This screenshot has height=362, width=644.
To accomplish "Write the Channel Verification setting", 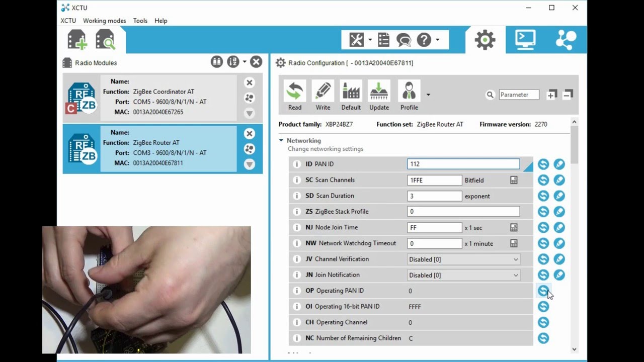I will click(x=559, y=259).
